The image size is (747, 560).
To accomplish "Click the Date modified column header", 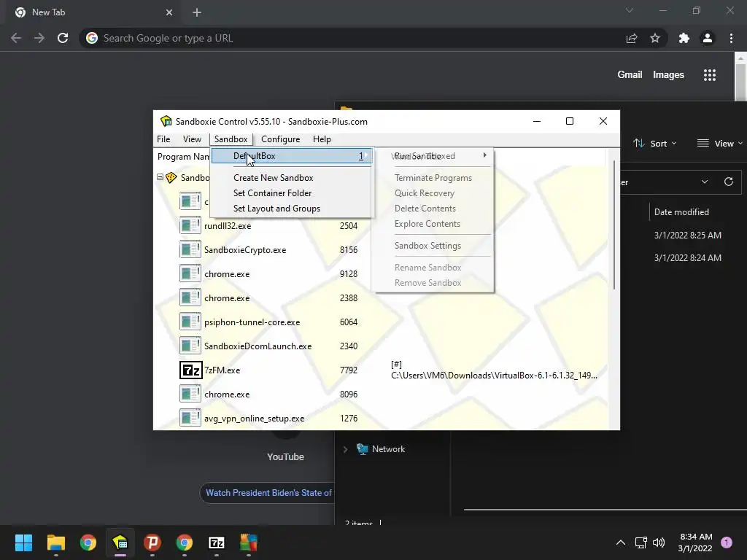I will 681,212.
